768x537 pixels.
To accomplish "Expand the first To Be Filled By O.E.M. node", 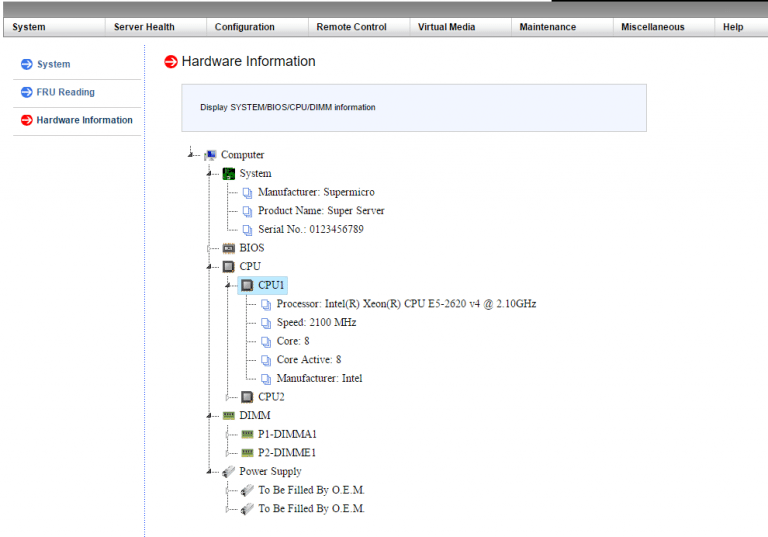I will (227, 490).
